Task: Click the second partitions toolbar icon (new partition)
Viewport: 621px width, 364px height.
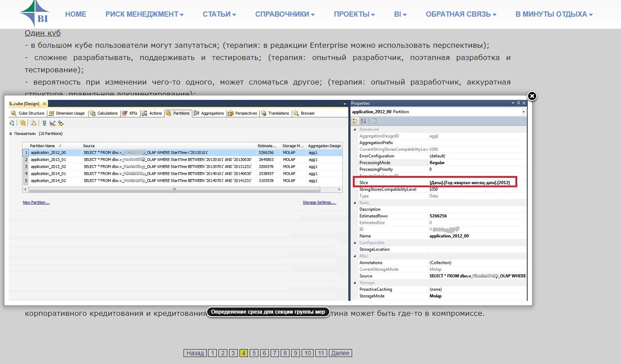Action: click(23, 123)
